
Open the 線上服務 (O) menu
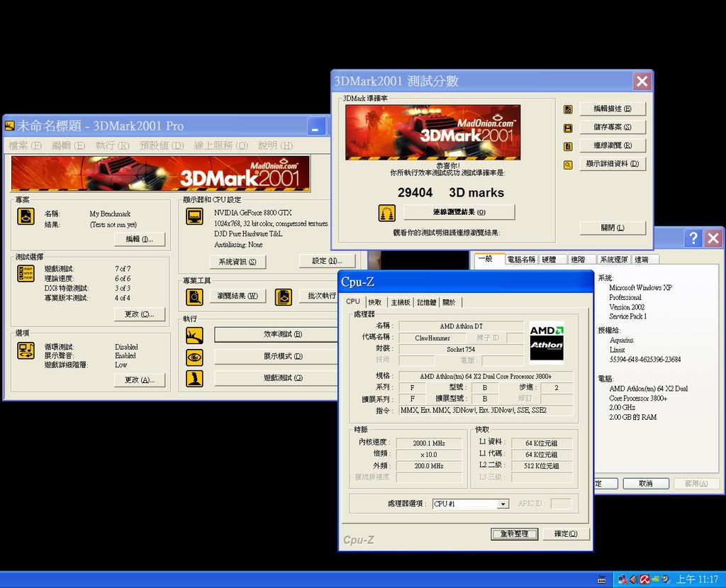click(221, 145)
